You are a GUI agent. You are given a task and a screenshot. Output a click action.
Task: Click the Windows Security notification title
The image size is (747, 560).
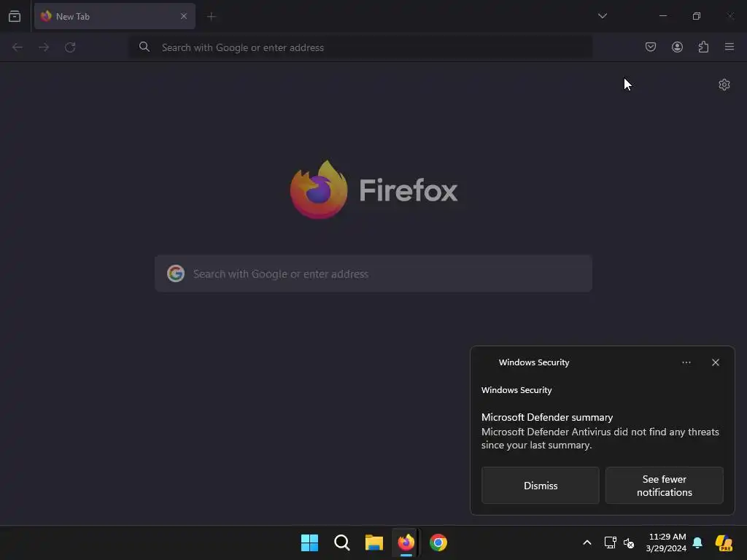coord(533,362)
